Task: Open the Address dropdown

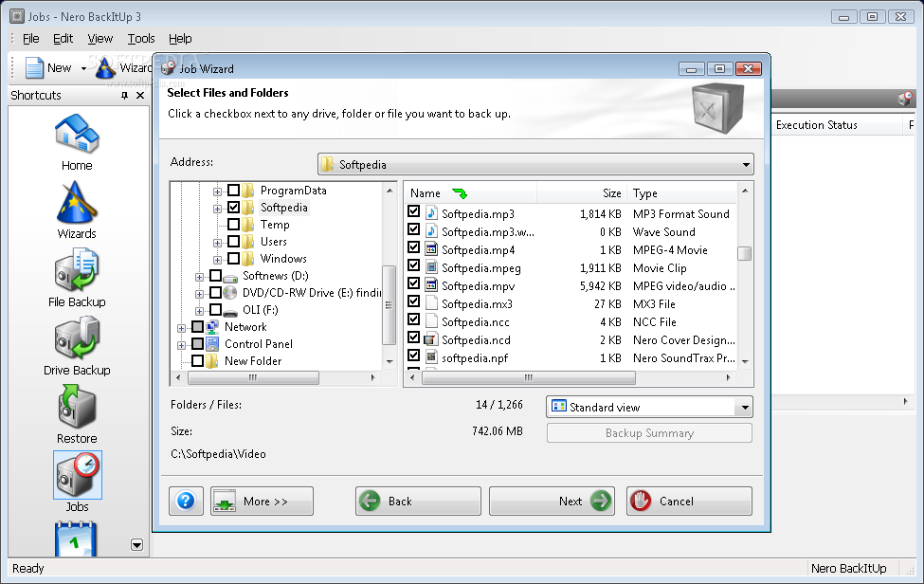Action: 746,164
